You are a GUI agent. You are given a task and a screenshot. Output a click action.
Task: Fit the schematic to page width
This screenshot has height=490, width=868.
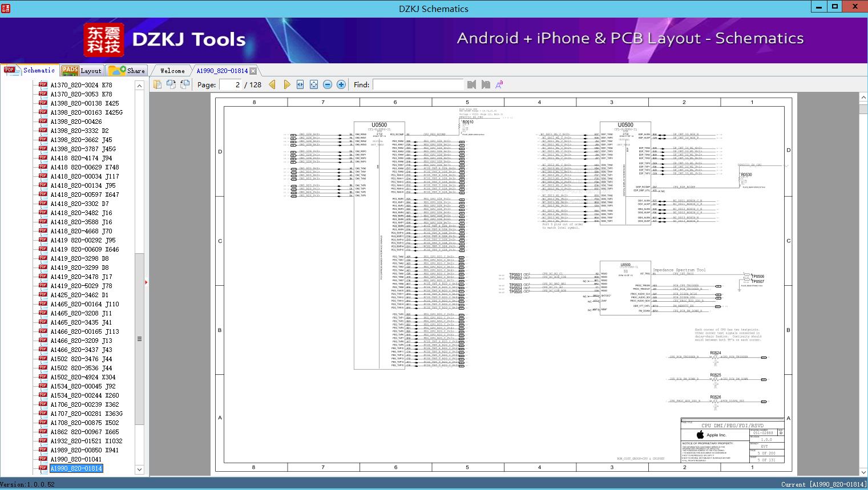(x=300, y=84)
